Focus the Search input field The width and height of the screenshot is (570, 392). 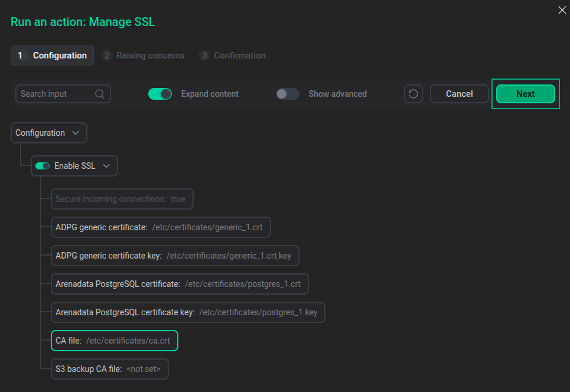[x=63, y=94]
